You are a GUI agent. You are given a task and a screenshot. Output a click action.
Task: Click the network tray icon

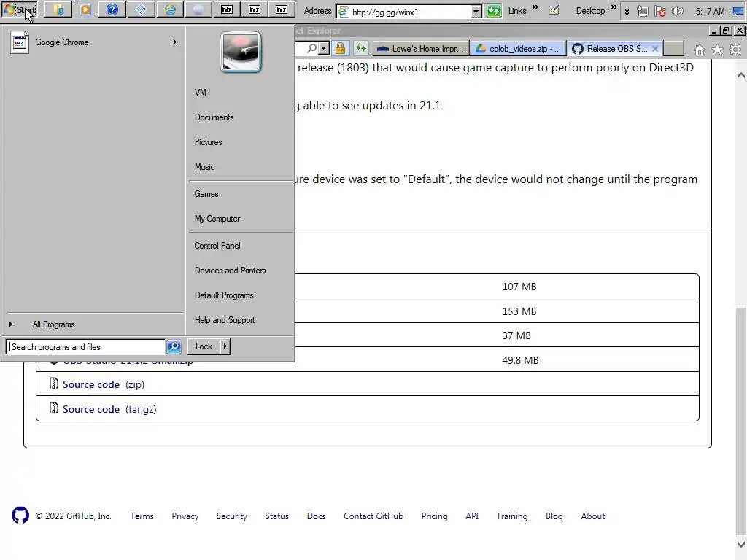point(642,11)
